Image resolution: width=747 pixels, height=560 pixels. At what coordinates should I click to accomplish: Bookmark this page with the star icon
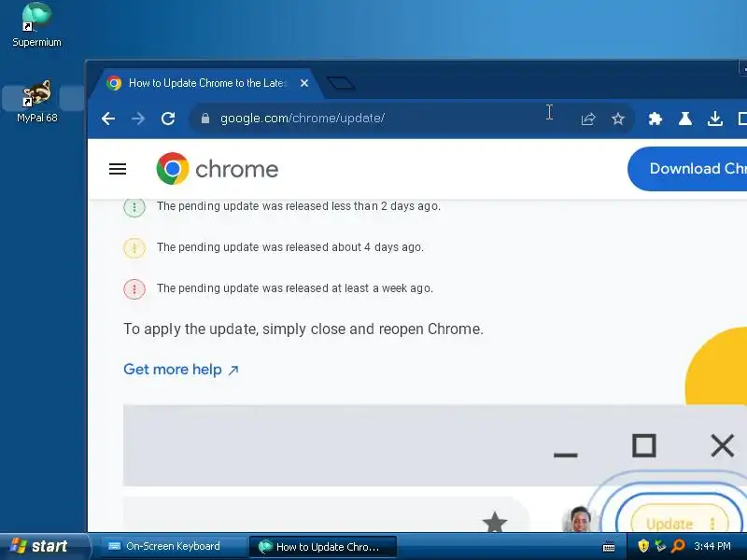[x=618, y=119]
